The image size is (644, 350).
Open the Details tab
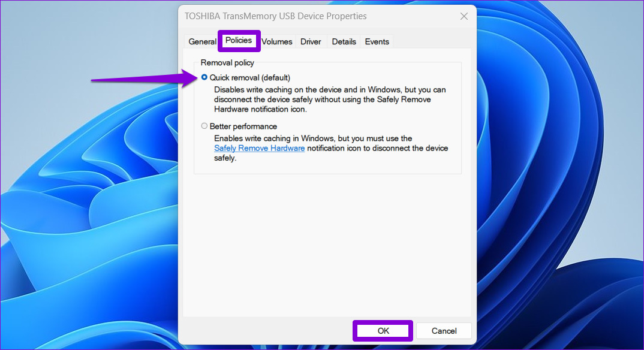344,41
